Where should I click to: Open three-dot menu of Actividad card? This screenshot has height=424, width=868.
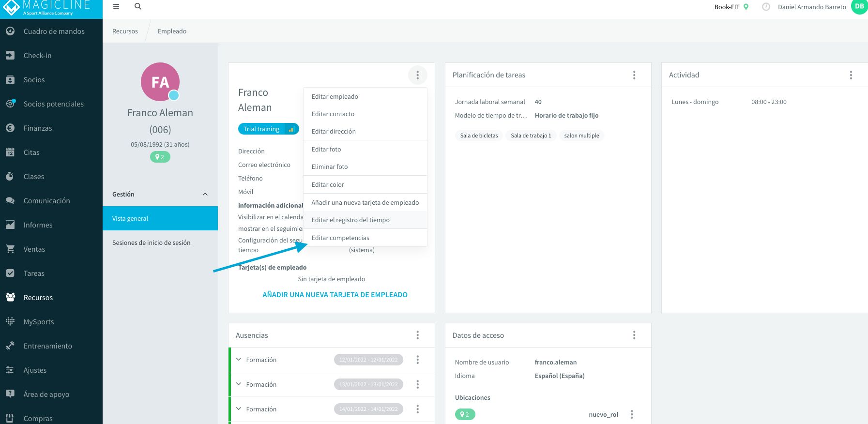851,75
